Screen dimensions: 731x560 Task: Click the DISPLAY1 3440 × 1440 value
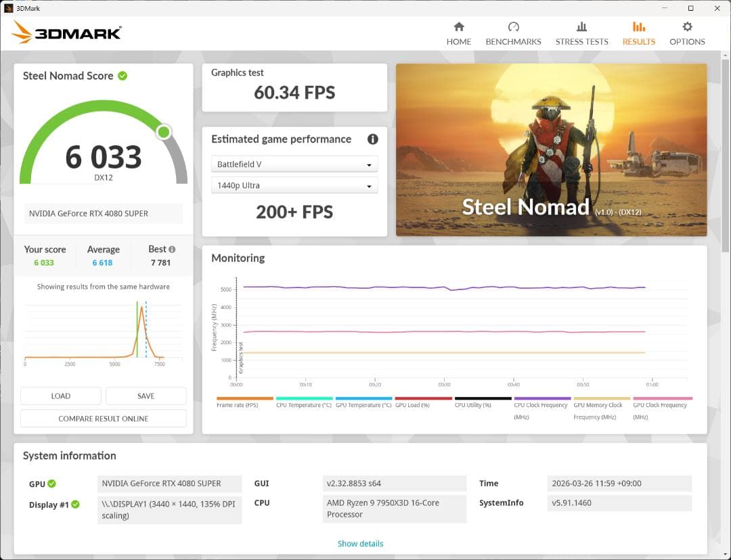[170, 510]
